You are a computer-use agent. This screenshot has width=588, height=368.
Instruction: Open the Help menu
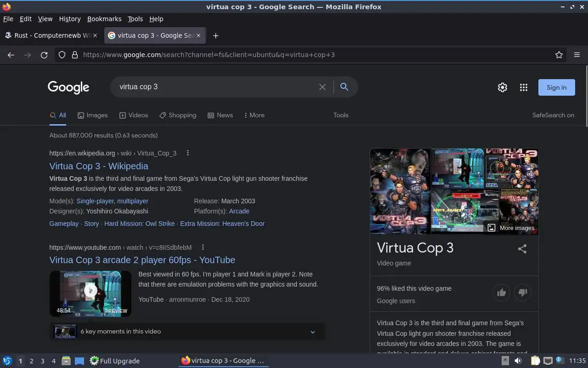156,19
